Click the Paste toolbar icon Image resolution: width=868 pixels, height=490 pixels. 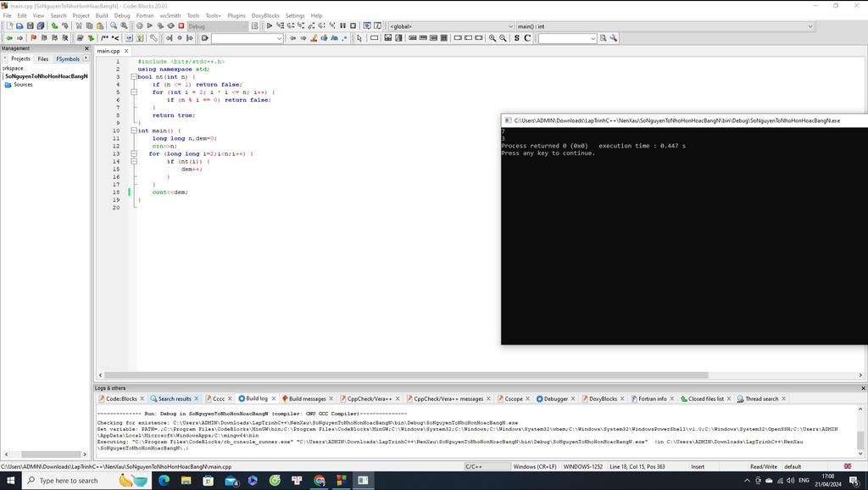(100, 26)
